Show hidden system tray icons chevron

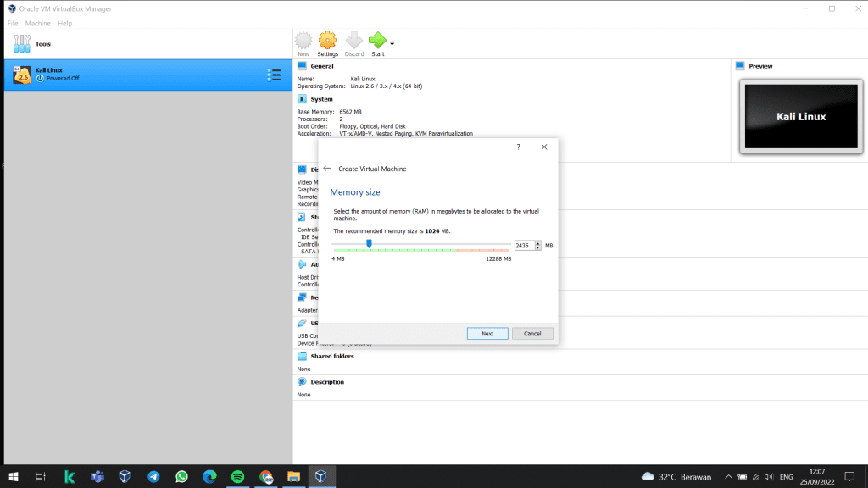[728, 476]
